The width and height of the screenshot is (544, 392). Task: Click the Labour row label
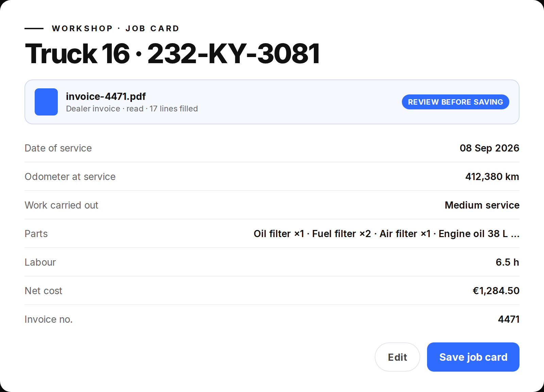40,262
